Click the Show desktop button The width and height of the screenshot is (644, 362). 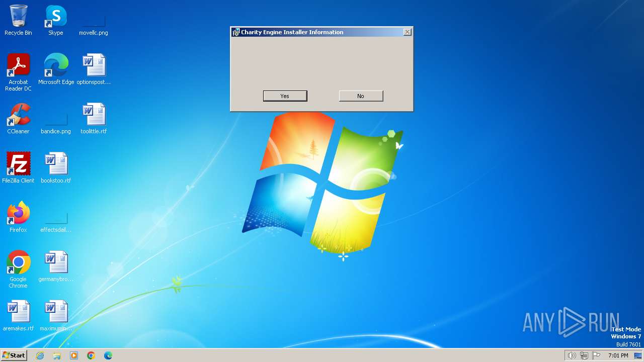pos(638,355)
